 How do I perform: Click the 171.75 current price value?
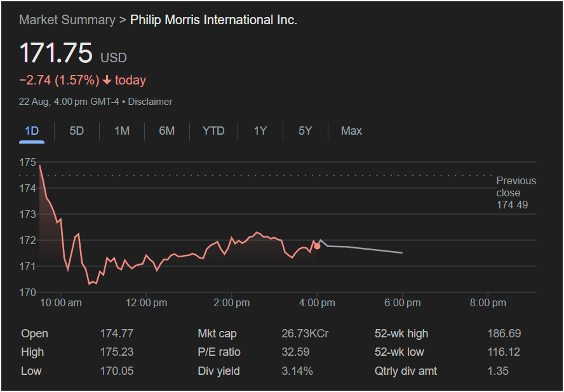(x=56, y=53)
